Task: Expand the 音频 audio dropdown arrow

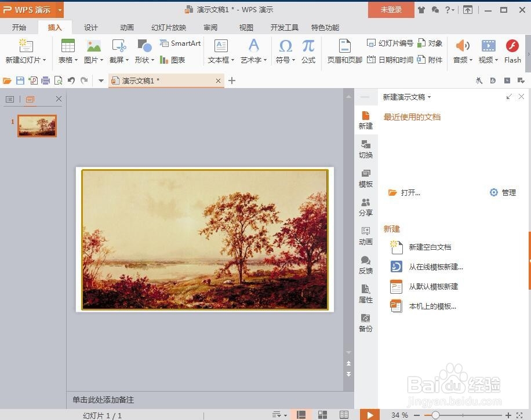Action: [471, 60]
